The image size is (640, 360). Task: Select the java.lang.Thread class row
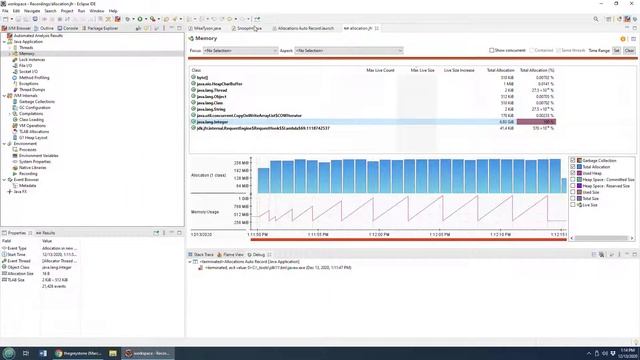(x=373, y=90)
